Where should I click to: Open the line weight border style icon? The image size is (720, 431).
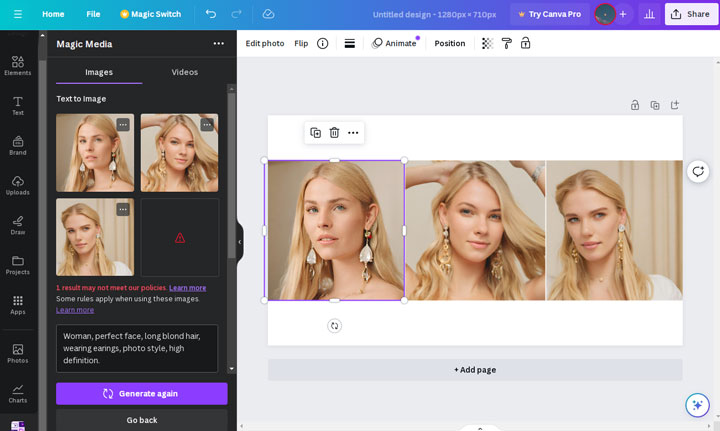[x=349, y=44]
